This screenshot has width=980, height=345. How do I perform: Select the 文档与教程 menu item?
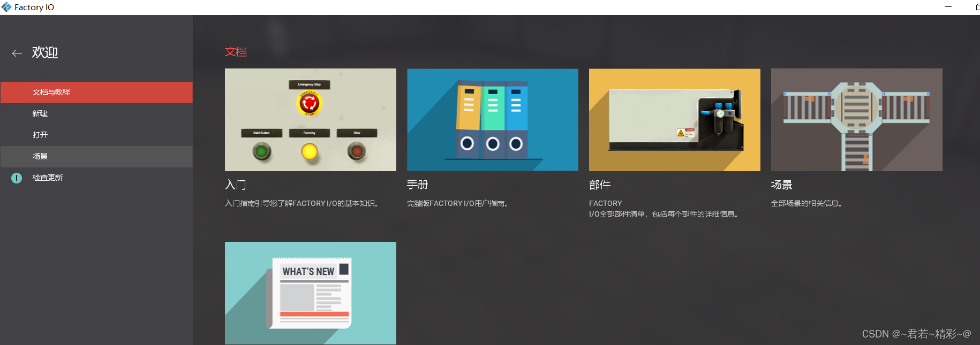(x=96, y=93)
